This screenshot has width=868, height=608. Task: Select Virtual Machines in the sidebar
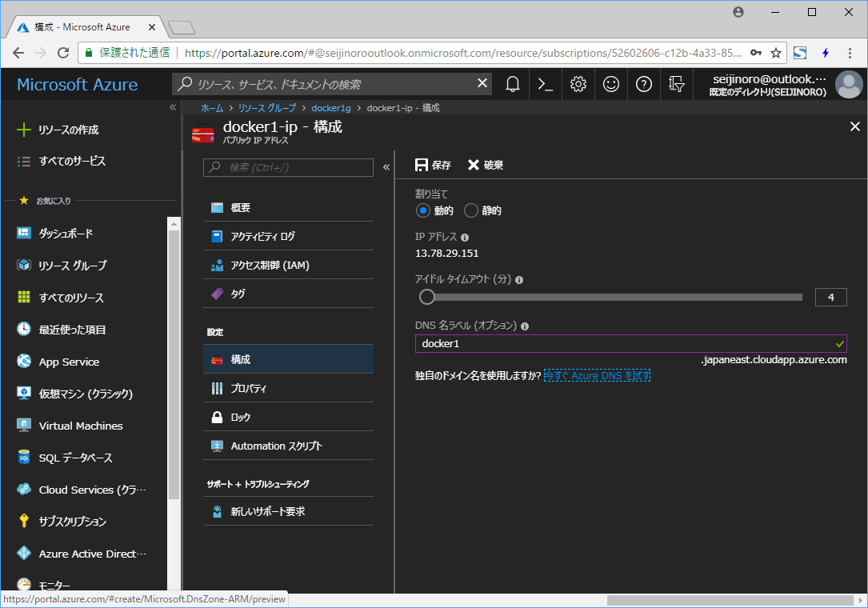pos(82,425)
